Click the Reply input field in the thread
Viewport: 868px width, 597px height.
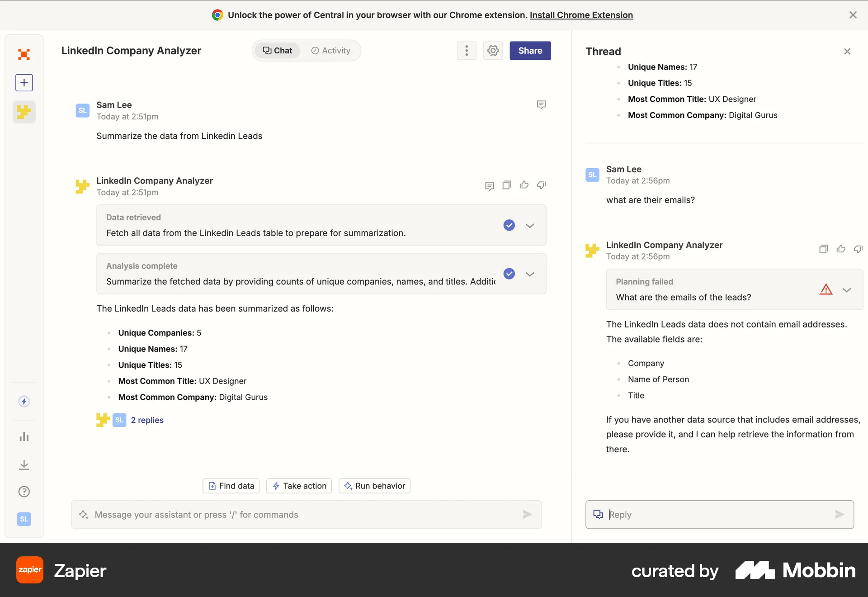pos(719,514)
